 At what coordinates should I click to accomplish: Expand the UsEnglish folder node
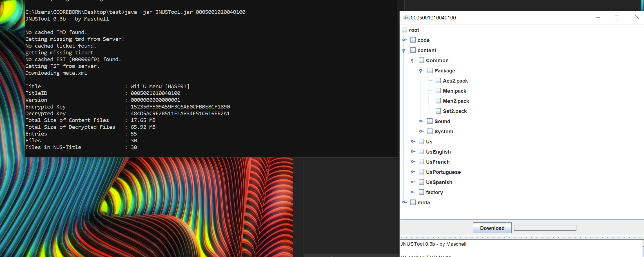coord(413,152)
